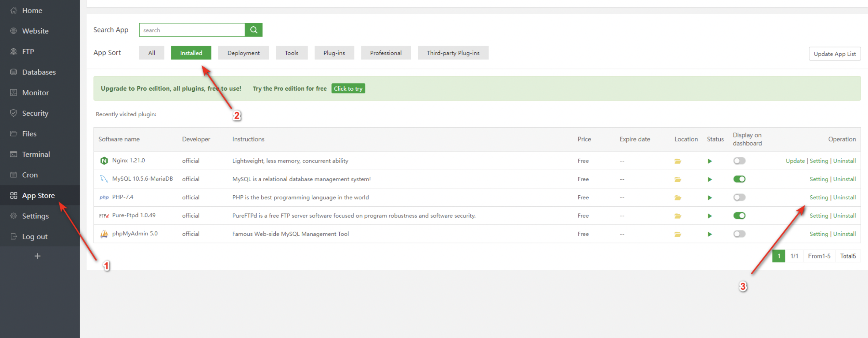Open Settings section in the sidebar
This screenshot has width=868, height=338.
tap(35, 216)
